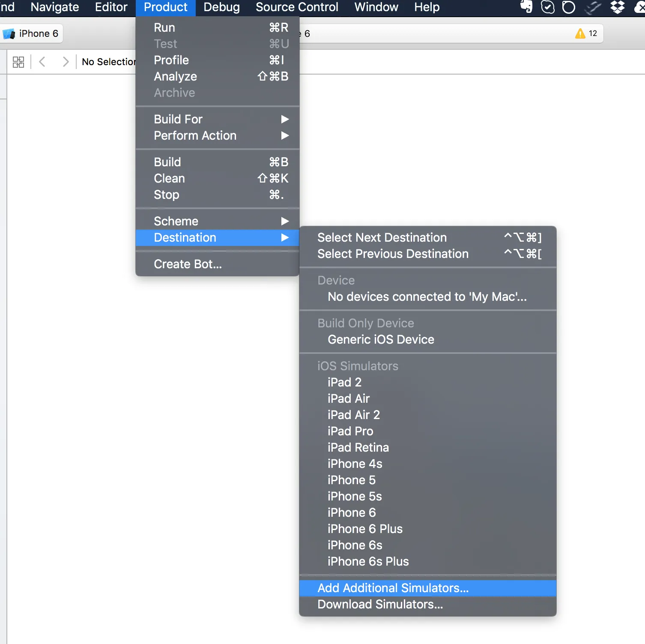The height and width of the screenshot is (644, 645).
Task: Choose Create Bot… menu item
Action: tap(218, 264)
